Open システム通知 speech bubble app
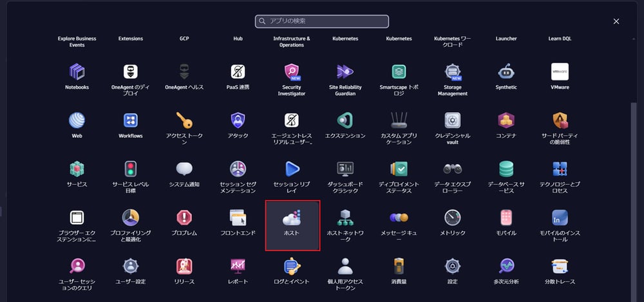Image resolution: width=644 pixels, height=302 pixels. [184, 175]
